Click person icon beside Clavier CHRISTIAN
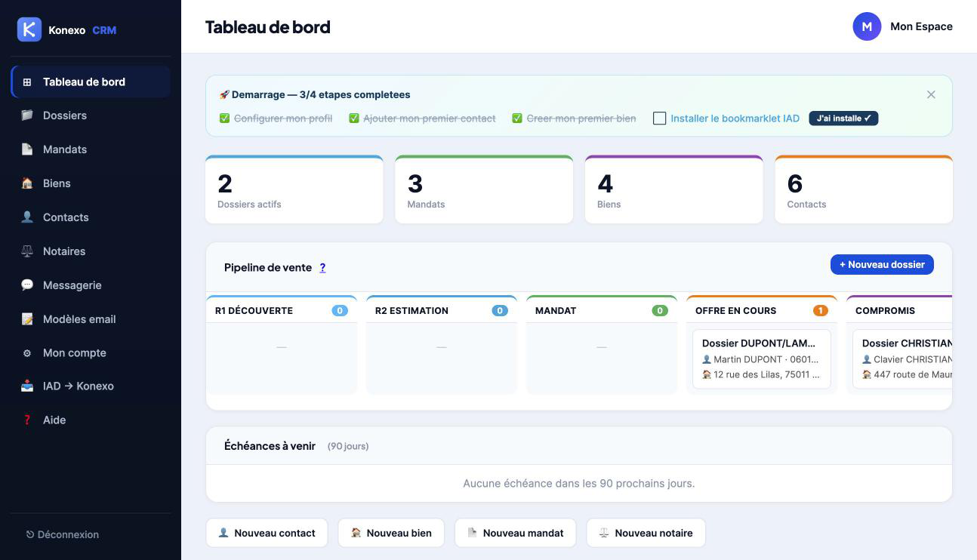This screenshot has width=977, height=560. point(867,360)
